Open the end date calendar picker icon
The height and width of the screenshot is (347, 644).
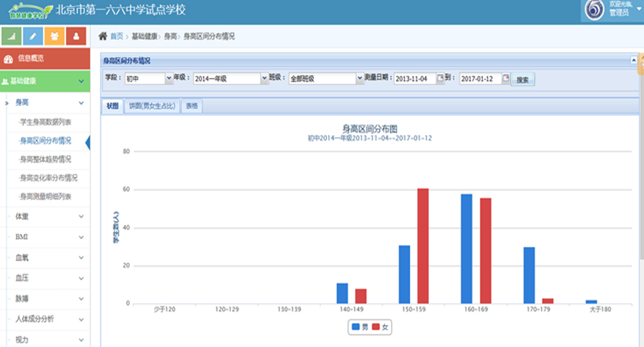pos(506,79)
